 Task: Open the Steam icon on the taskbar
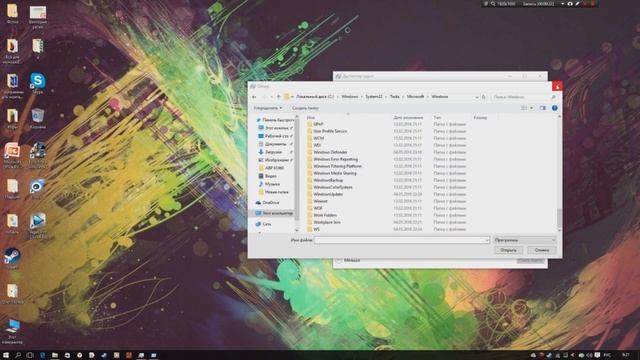(104, 355)
